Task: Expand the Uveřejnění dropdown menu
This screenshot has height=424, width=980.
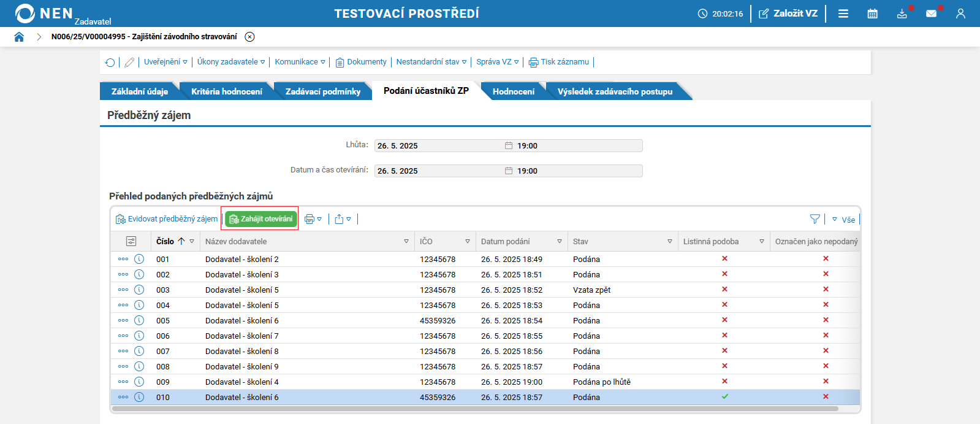Action: tap(165, 62)
